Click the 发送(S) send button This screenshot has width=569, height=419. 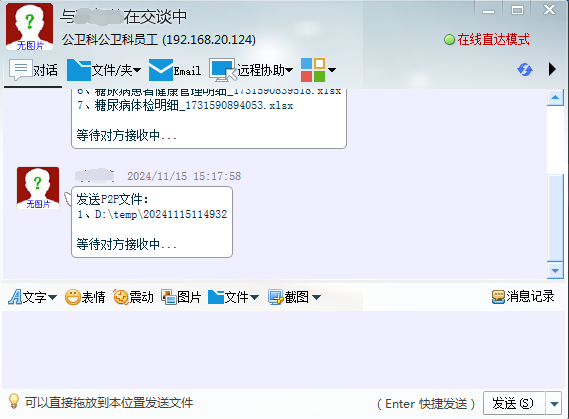(x=514, y=403)
